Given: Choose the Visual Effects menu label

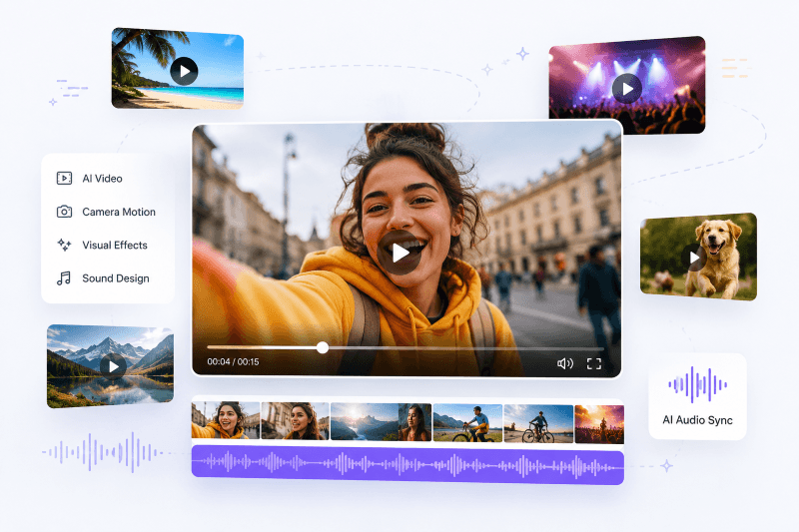Looking at the screenshot, I should [x=115, y=245].
